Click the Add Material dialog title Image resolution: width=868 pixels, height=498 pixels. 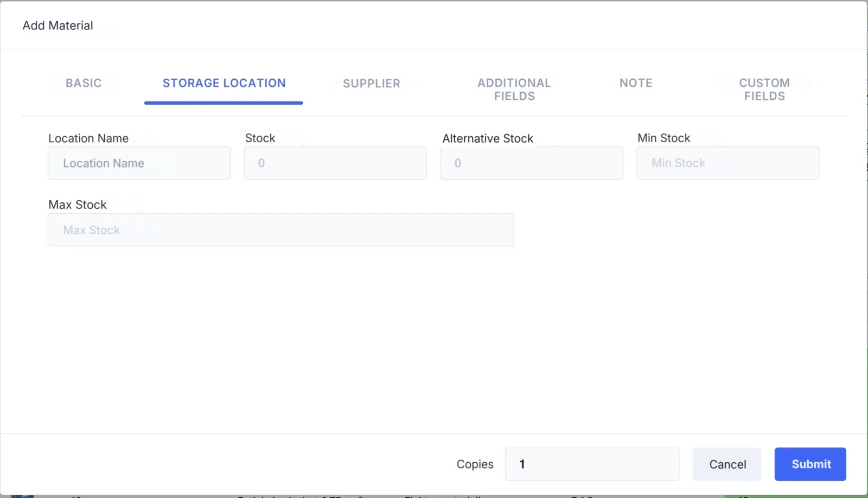(58, 25)
